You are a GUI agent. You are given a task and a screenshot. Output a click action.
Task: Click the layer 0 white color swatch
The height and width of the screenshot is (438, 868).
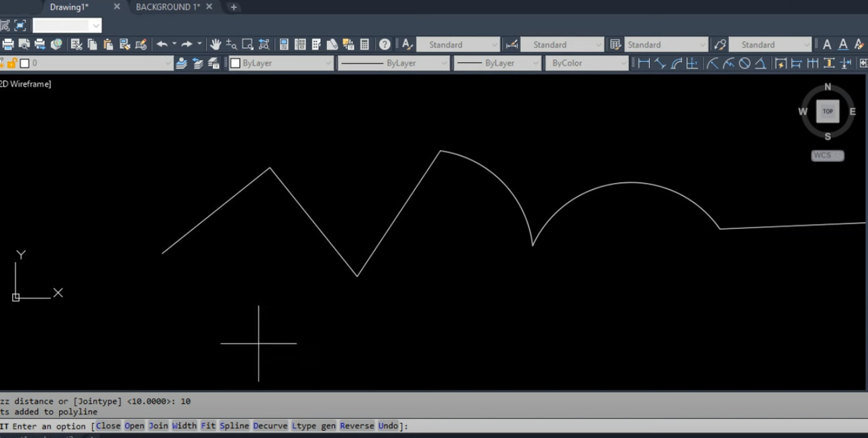[25, 63]
